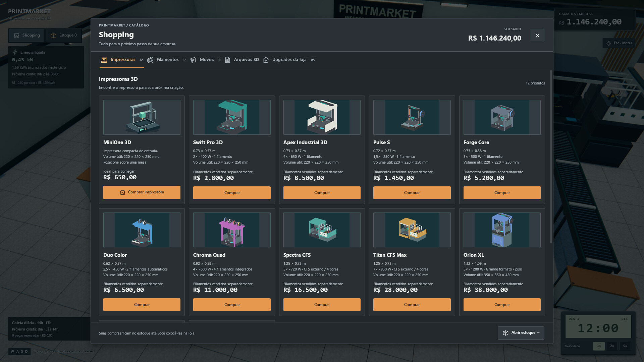
Task: Purchase the Apex Industrial 3D
Action: pos(322,193)
